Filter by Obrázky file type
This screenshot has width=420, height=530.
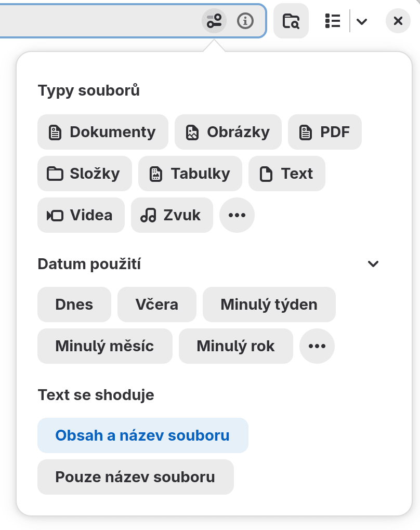pos(228,132)
